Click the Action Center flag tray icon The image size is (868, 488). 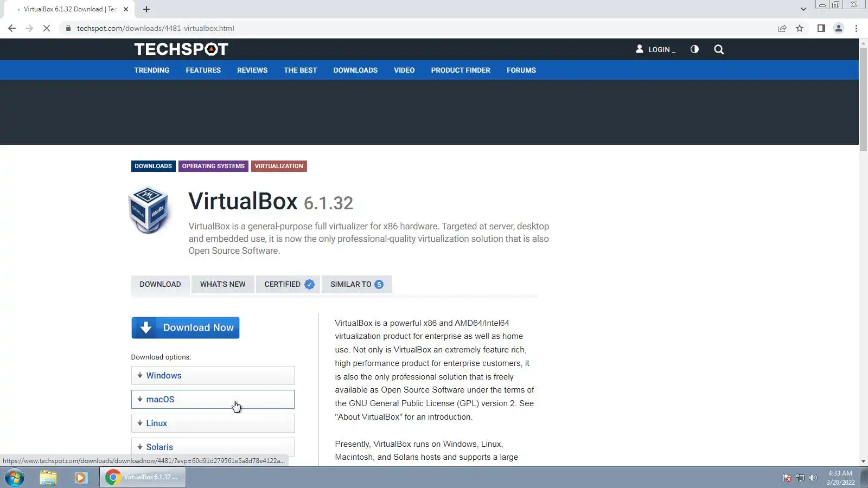pyautogui.click(x=787, y=478)
